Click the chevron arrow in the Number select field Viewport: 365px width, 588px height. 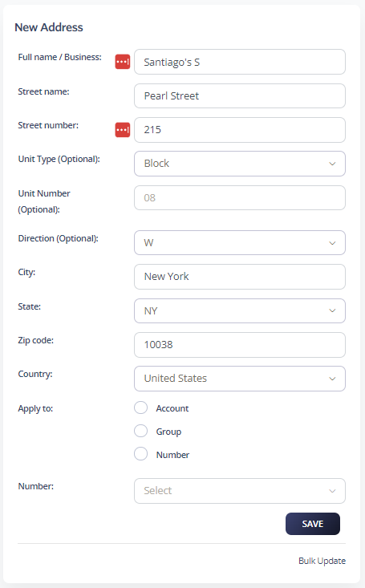332,491
